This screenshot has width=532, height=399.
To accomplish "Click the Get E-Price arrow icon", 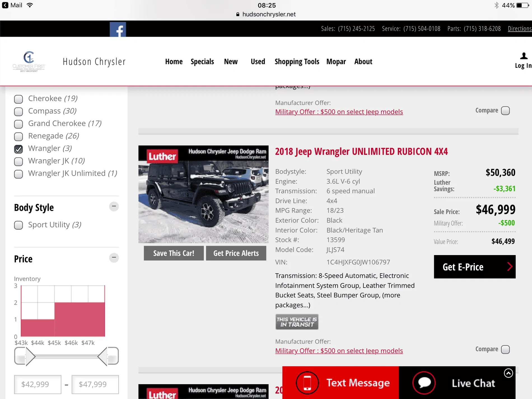I will coord(510,267).
